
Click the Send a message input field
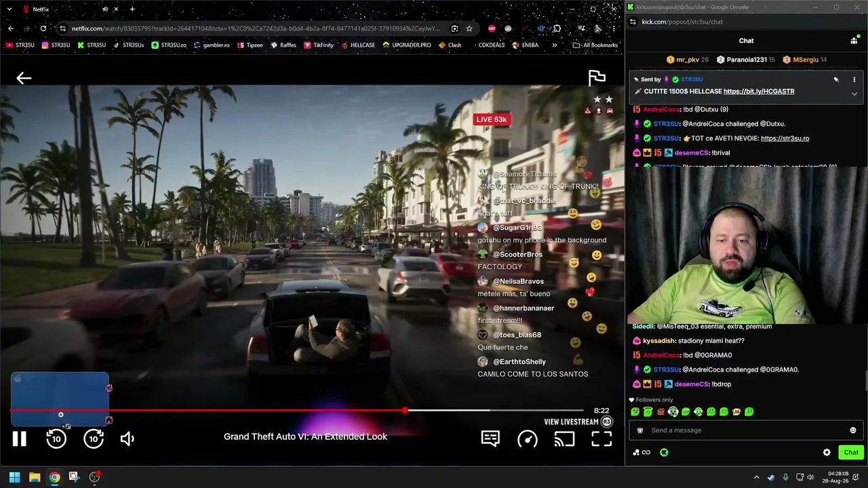point(746,430)
